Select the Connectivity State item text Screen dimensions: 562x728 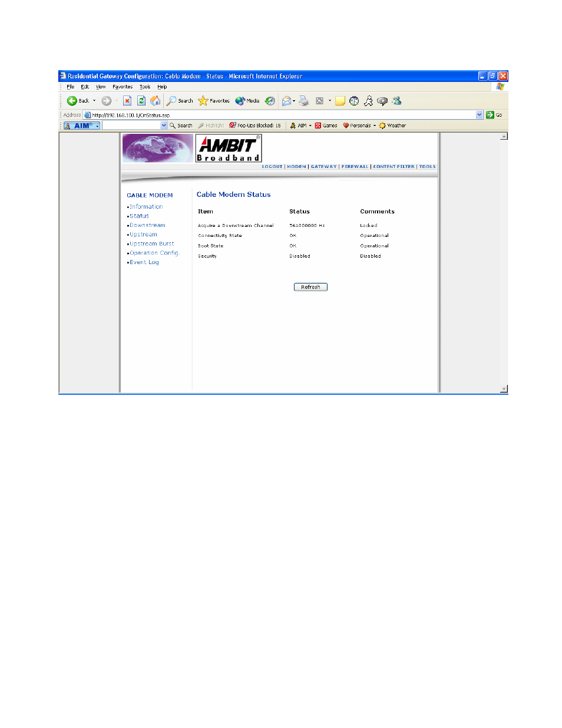220,236
